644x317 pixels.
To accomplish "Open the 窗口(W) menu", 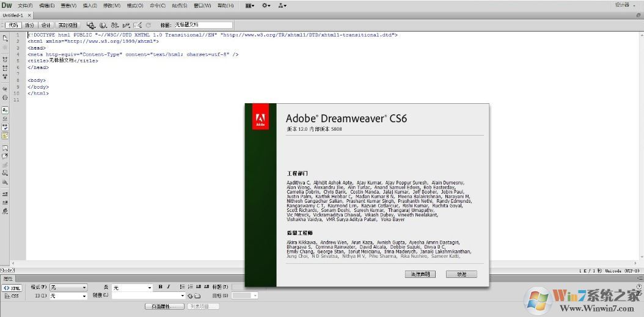I will (202, 5).
